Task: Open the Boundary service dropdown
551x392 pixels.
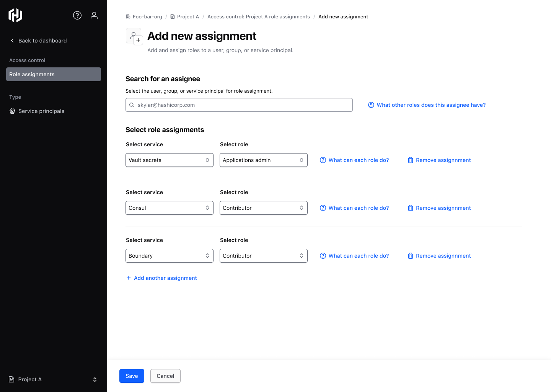Action: (170, 256)
